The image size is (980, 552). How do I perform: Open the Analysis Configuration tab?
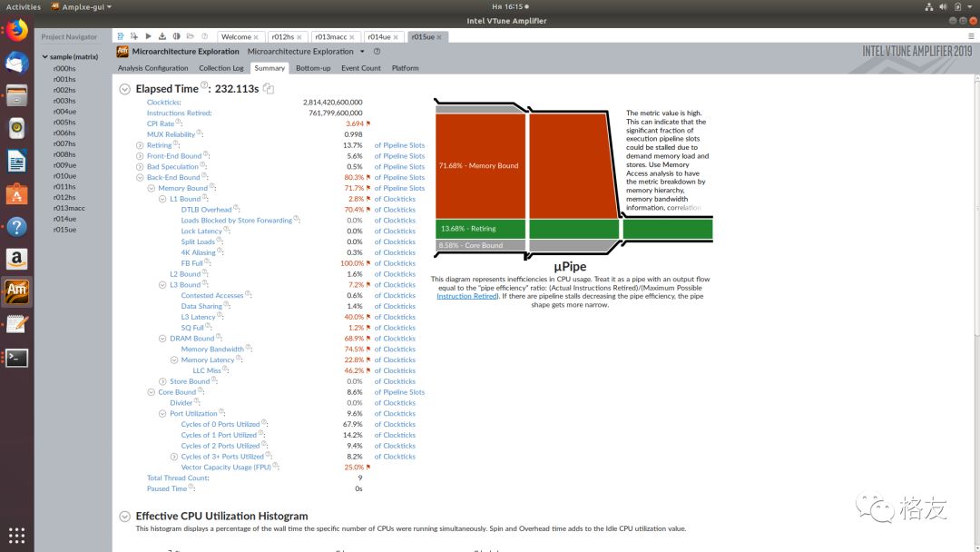(152, 68)
